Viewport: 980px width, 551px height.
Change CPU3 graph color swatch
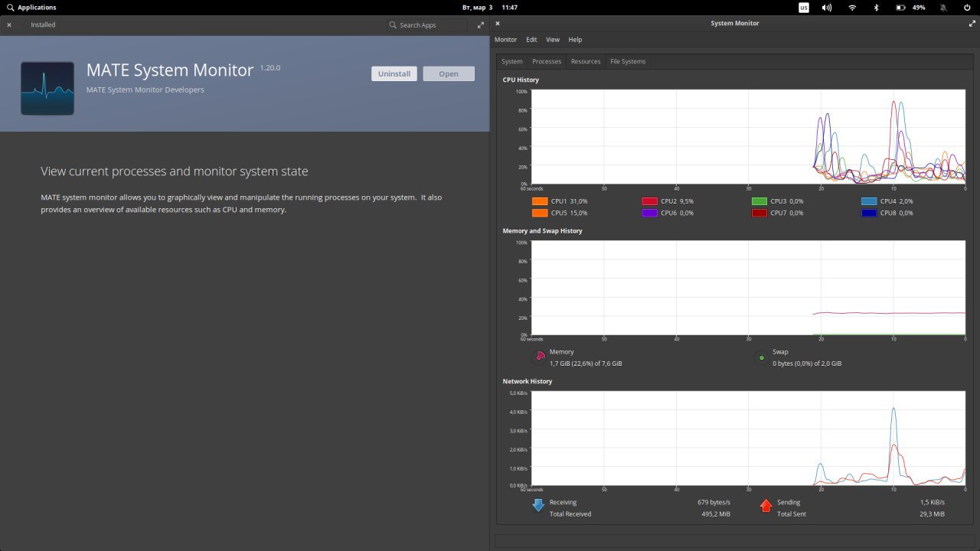[x=759, y=201]
